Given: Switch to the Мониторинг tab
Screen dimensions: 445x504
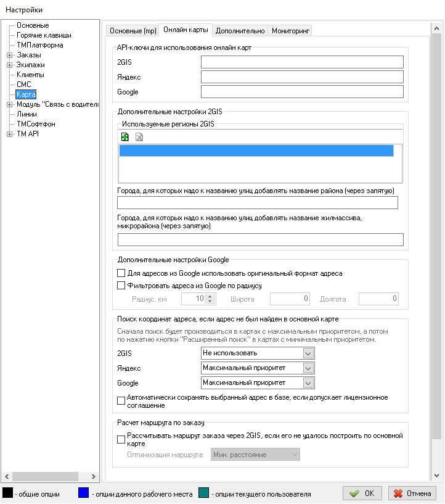Looking at the screenshot, I should (291, 30).
